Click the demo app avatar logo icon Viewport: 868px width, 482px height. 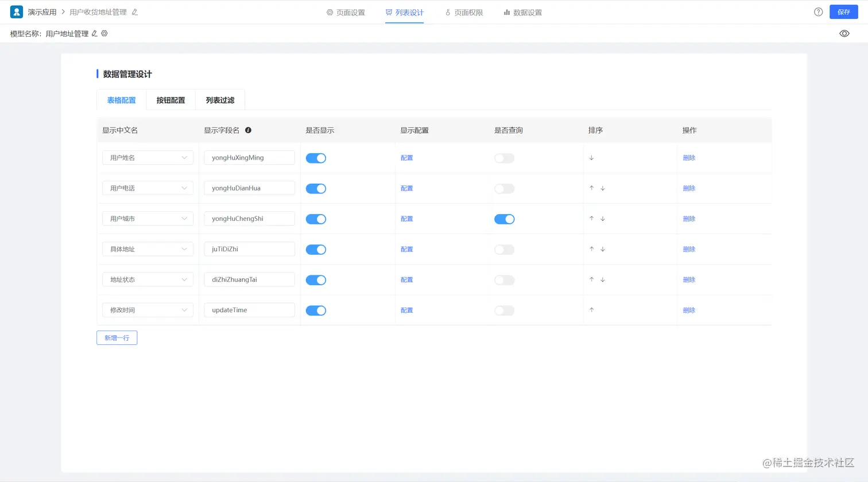17,11
